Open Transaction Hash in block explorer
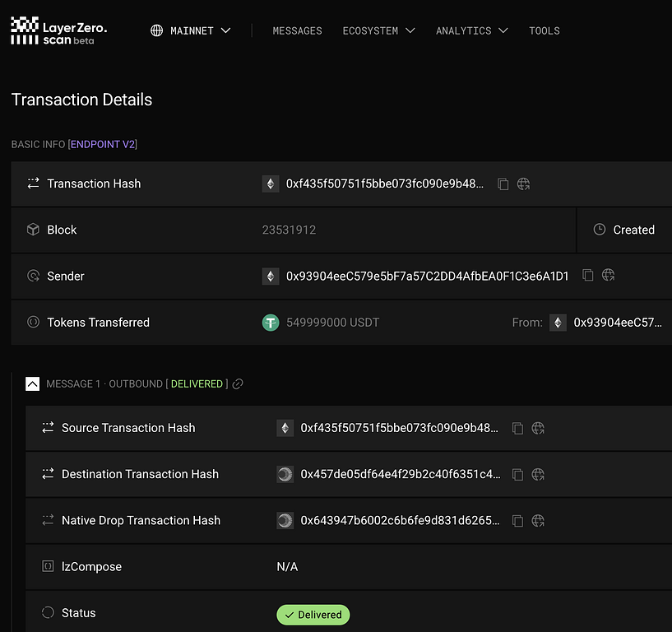 pos(524,184)
